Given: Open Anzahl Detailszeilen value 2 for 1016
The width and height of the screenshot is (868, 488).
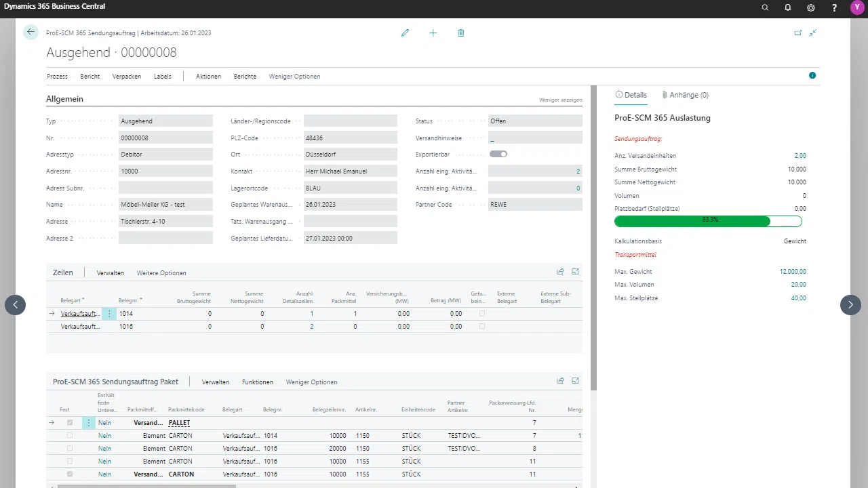Looking at the screenshot, I should pyautogui.click(x=311, y=327).
